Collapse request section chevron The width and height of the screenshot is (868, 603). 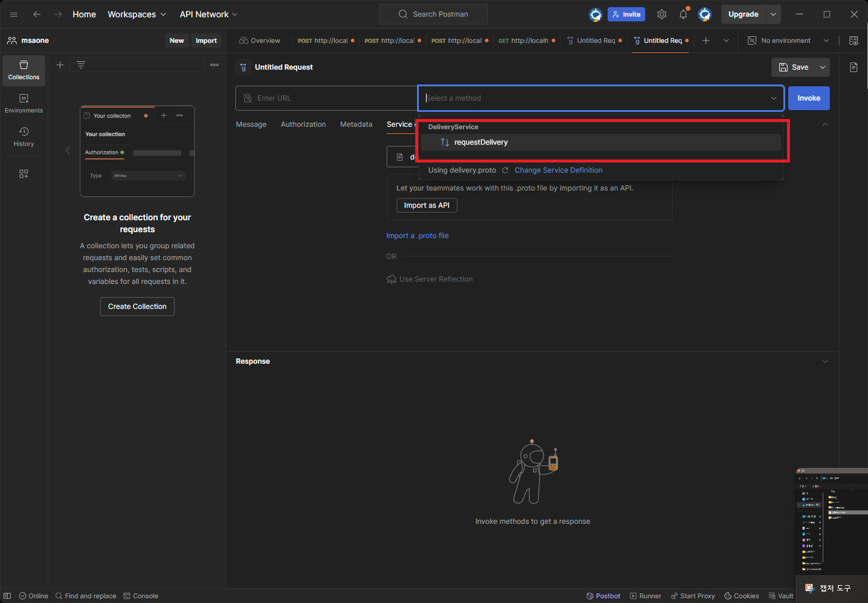(x=825, y=124)
